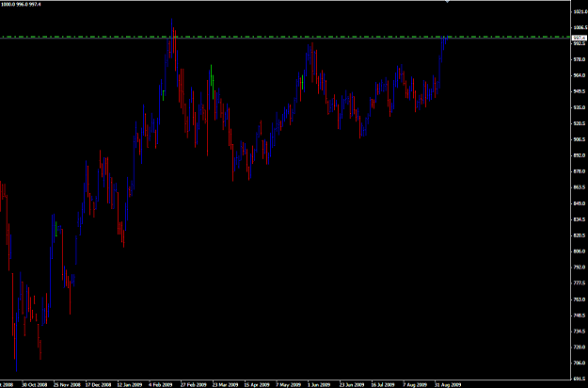
Task: Click the OHLC values text in the chart corner
Action: (21, 5)
